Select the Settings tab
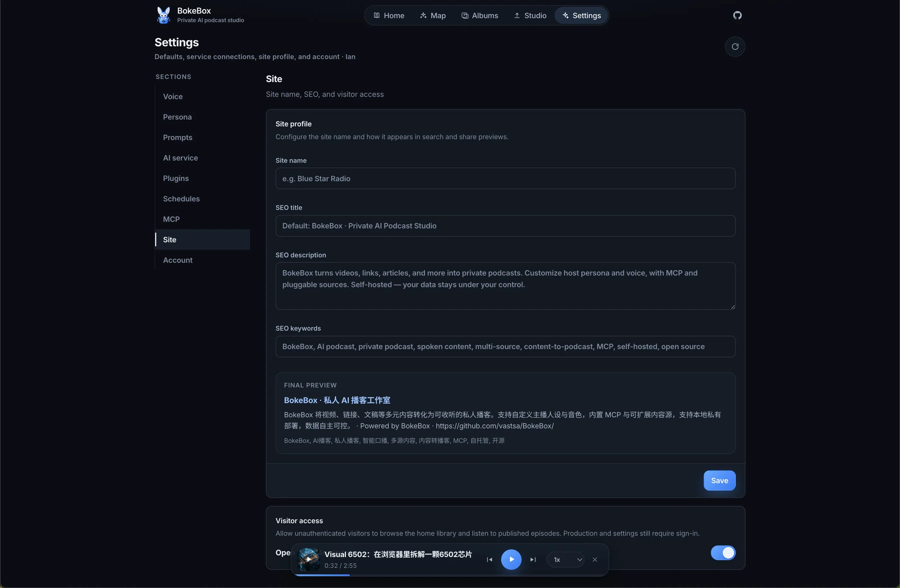900x588 pixels. pos(581,15)
